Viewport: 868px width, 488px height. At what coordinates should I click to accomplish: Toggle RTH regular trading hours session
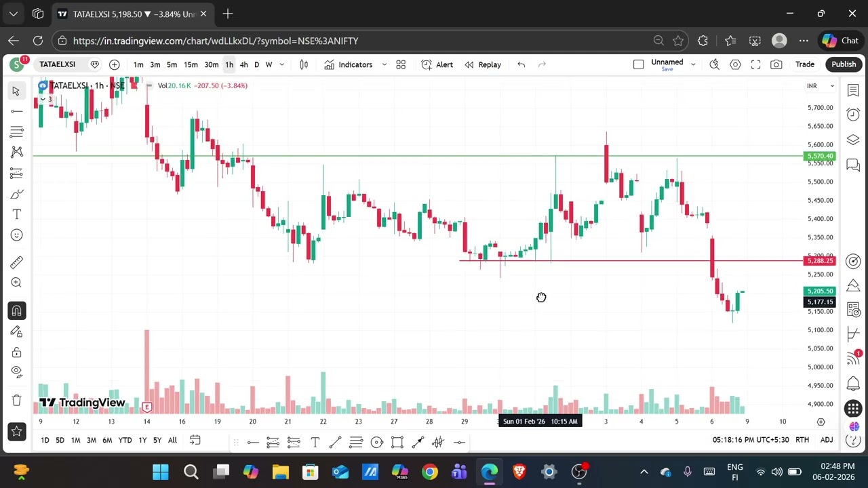pyautogui.click(x=802, y=441)
